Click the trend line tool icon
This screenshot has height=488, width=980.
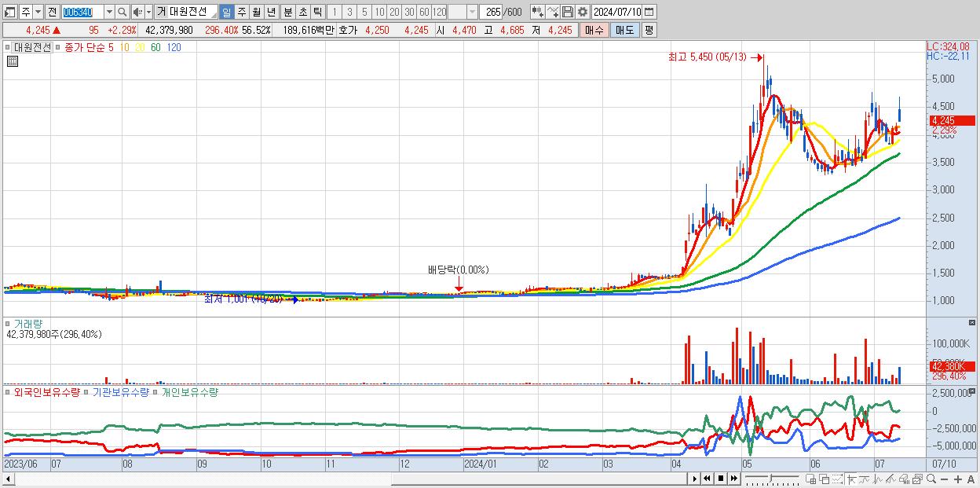pos(865,479)
